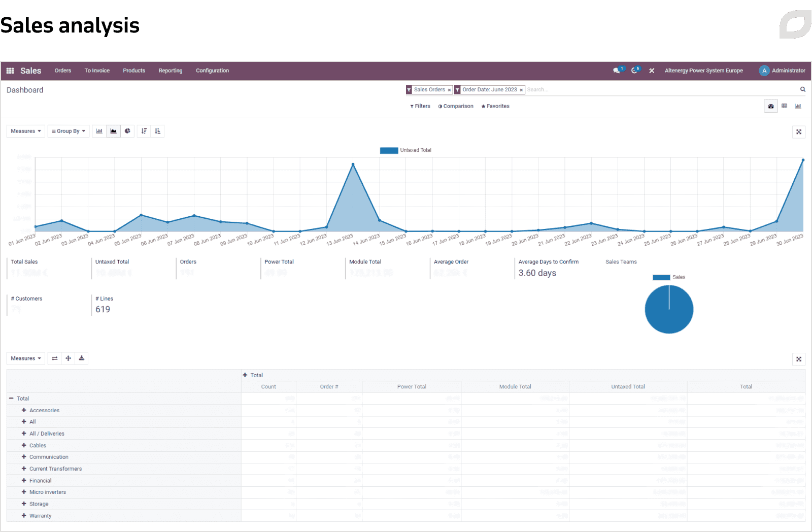
Task: Remove the Order Date June 2023 facet
Action: coord(521,90)
